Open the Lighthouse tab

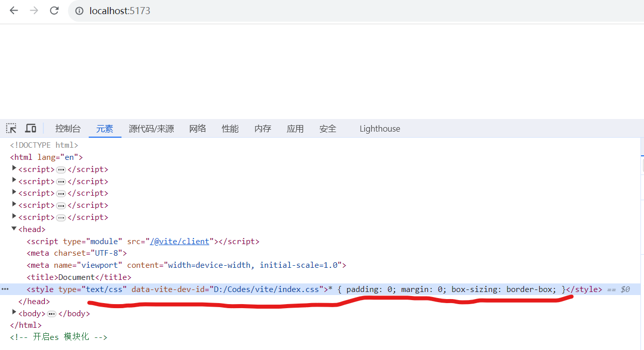click(379, 129)
